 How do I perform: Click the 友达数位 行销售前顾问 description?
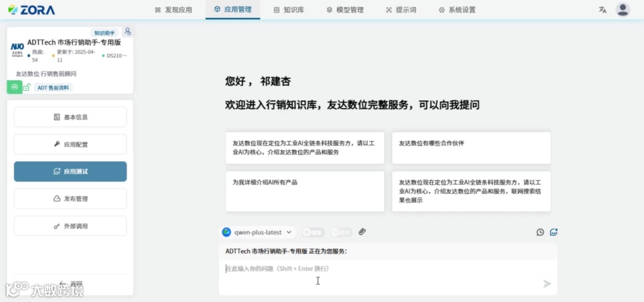coord(46,74)
